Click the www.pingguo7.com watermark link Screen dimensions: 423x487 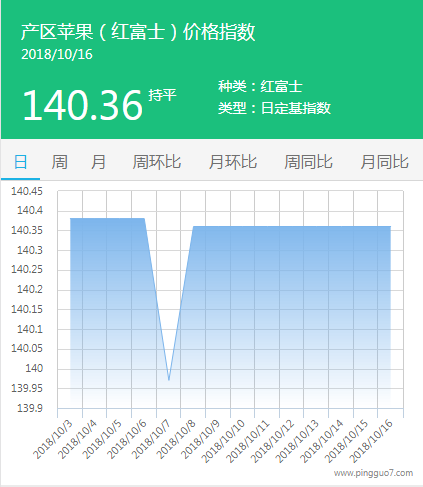coord(373,473)
